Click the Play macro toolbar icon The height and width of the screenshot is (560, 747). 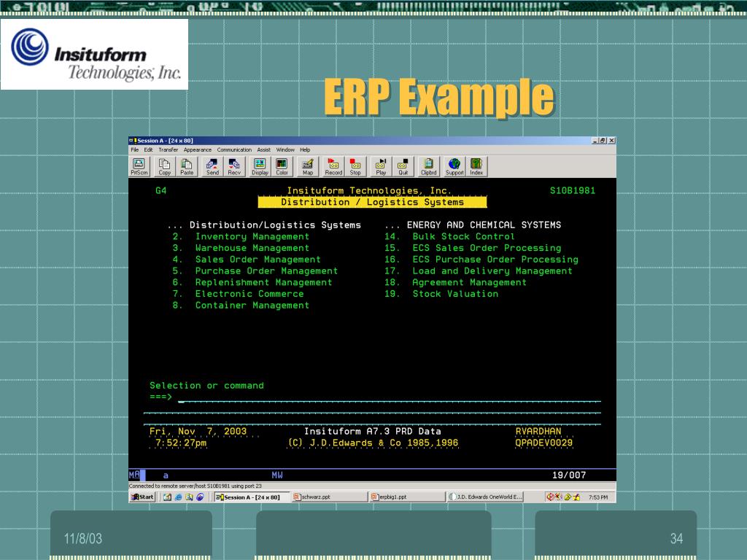[x=381, y=167]
